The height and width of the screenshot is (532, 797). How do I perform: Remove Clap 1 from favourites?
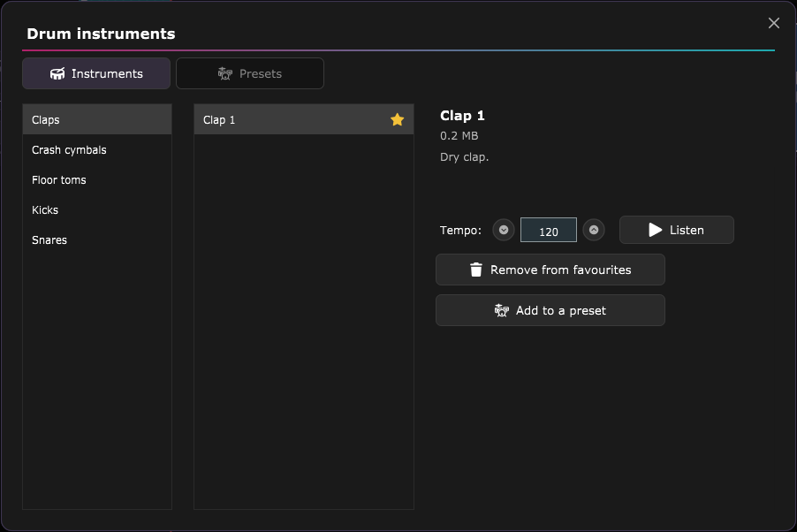(x=550, y=270)
